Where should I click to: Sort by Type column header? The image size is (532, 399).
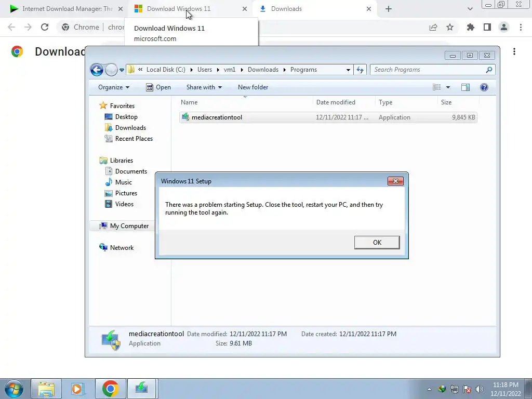click(x=406, y=102)
